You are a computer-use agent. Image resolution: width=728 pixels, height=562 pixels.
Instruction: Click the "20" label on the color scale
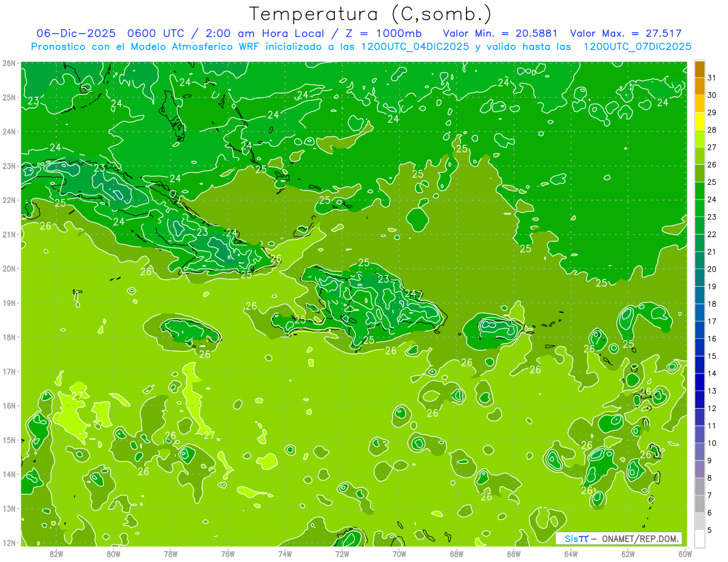712,269
